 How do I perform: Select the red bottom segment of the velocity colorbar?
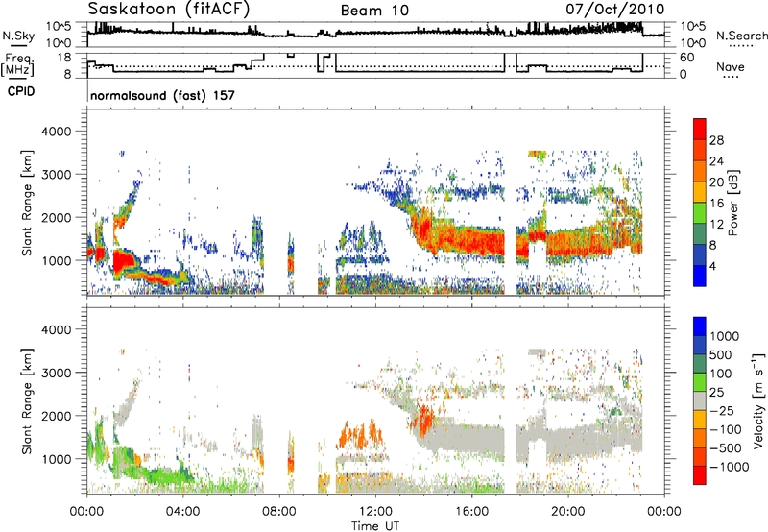pyautogui.click(x=700, y=475)
